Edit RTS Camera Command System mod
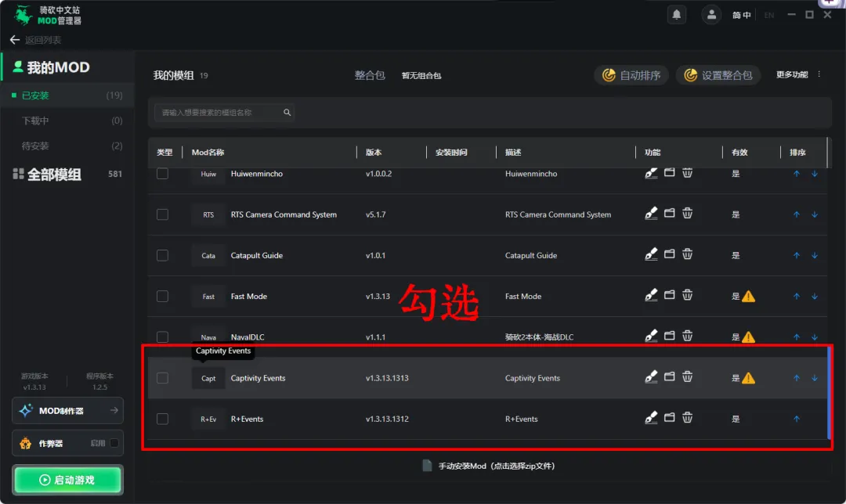This screenshot has width=846, height=504. pyautogui.click(x=651, y=214)
